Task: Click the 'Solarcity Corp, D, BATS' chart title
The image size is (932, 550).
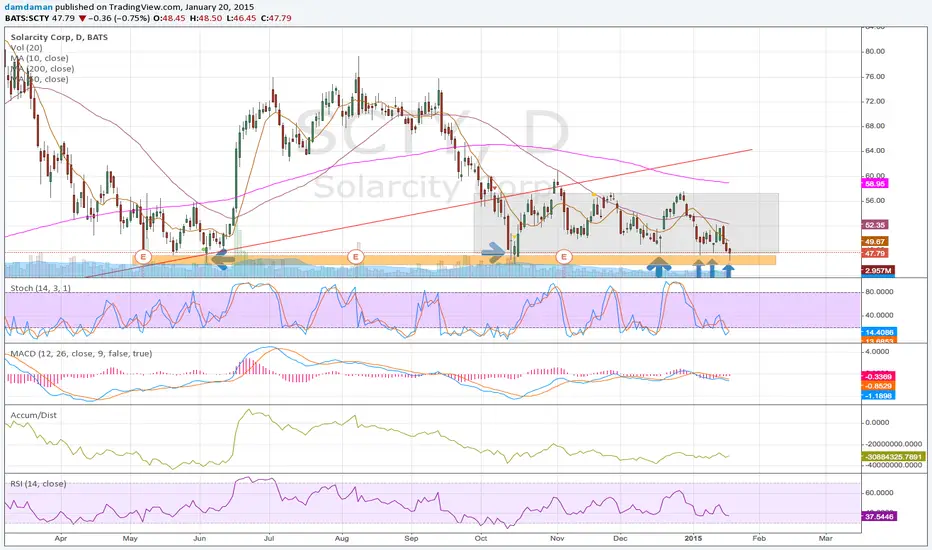Action: [x=59, y=37]
